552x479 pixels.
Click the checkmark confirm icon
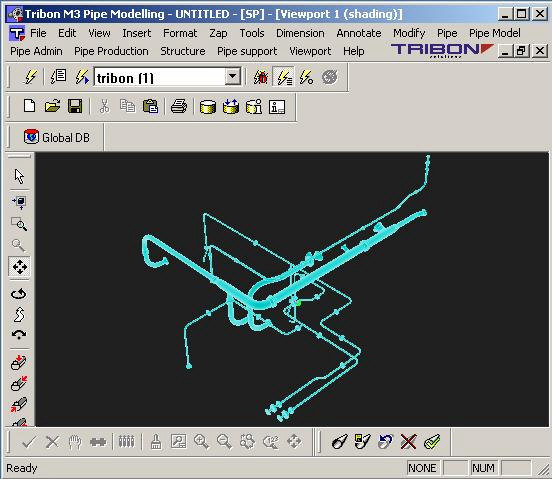pyautogui.click(x=29, y=441)
